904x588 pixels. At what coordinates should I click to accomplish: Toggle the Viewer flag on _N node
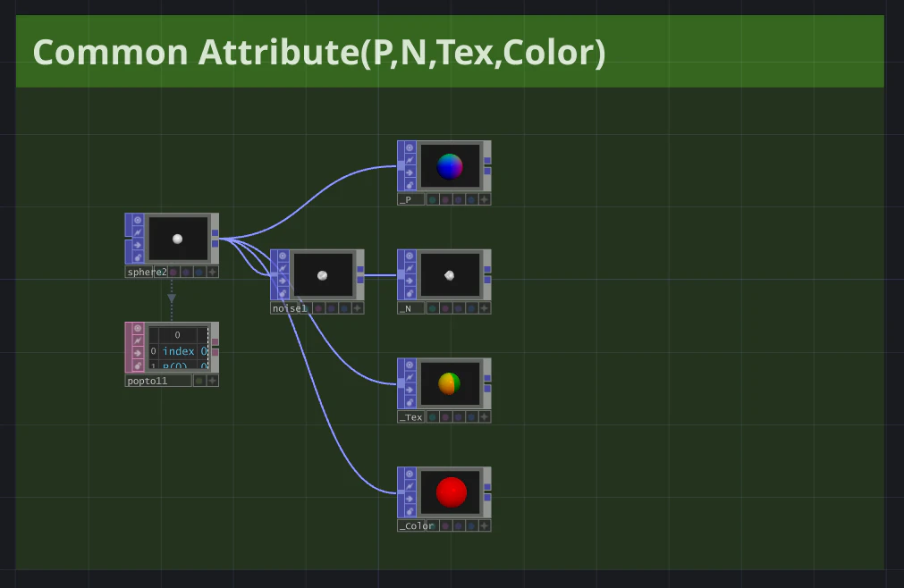410,256
